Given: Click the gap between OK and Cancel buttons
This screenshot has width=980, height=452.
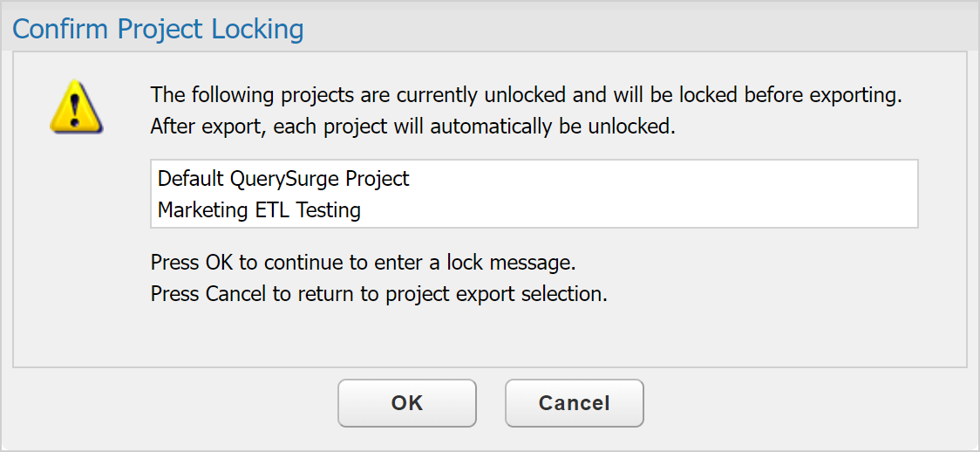Looking at the screenshot, I should [x=491, y=403].
